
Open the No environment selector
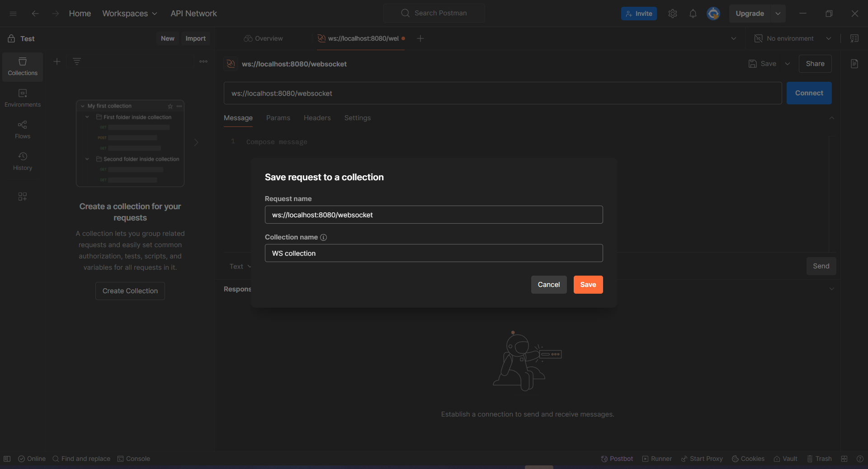[793, 38]
